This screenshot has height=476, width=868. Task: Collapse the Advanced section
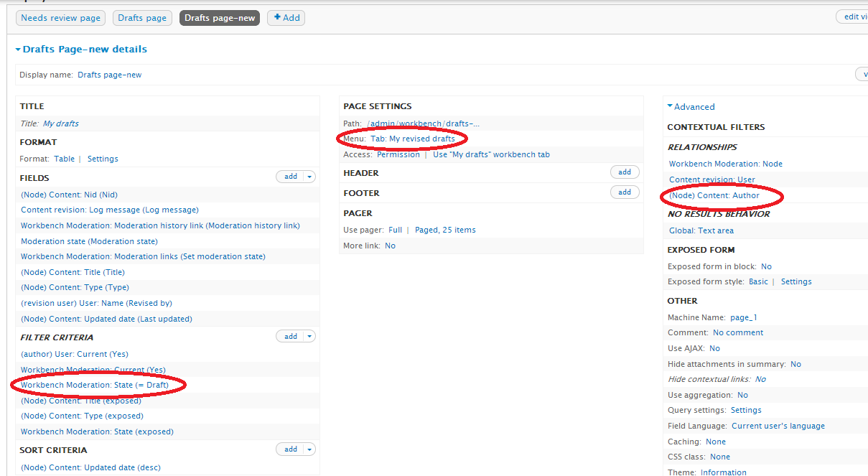tap(691, 107)
